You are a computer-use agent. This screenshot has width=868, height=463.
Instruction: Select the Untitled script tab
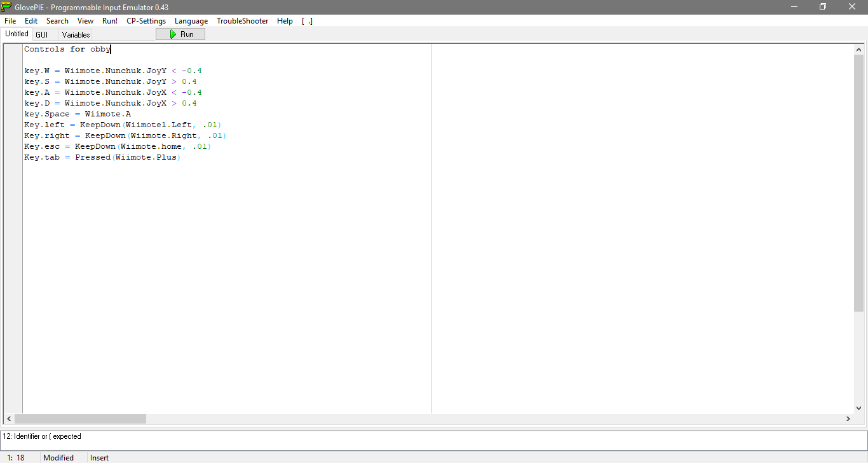click(x=17, y=34)
